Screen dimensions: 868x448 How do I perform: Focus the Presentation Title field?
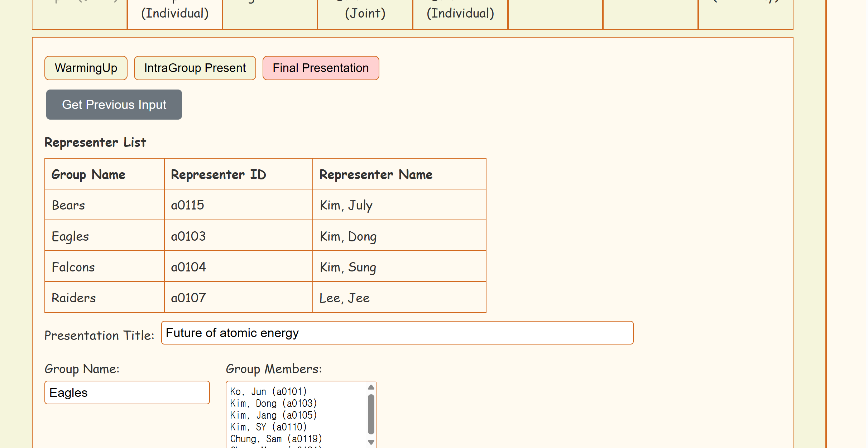click(397, 333)
